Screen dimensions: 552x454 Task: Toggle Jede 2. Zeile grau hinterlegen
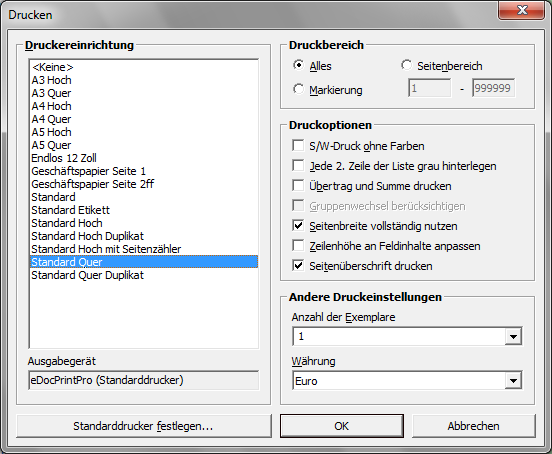[298, 166]
